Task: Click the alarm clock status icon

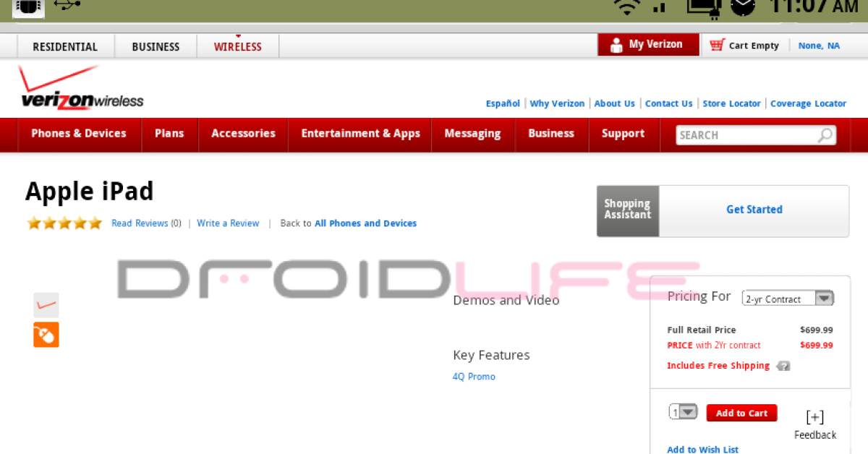Action: click(x=743, y=7)
